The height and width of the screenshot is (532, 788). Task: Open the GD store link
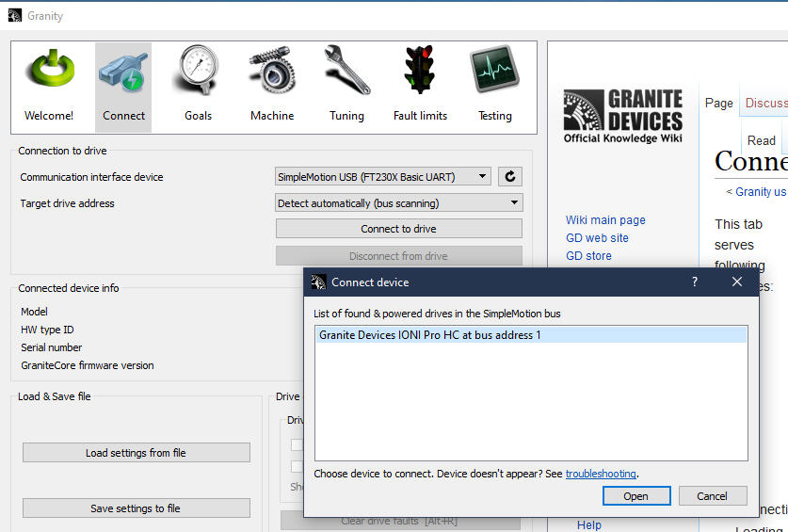pos(588,256)
